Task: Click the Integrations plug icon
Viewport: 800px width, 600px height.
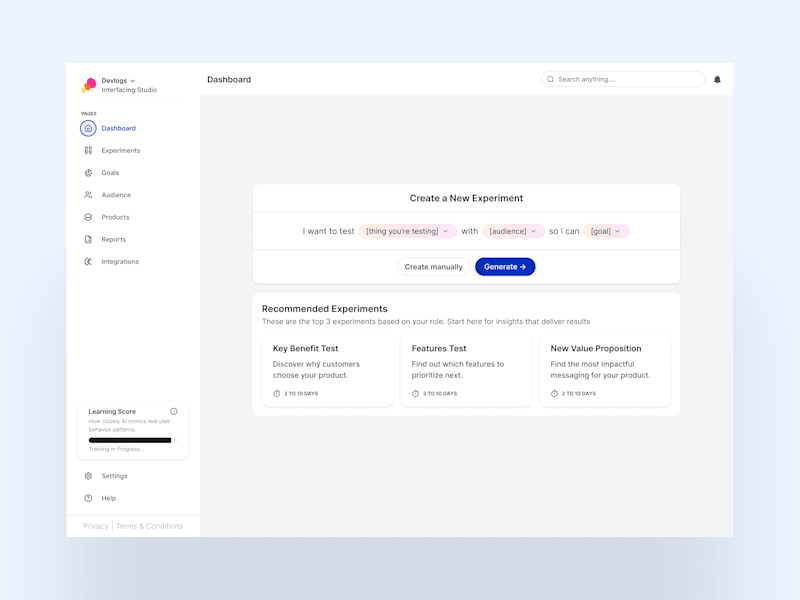Action: tap(88, 261)
